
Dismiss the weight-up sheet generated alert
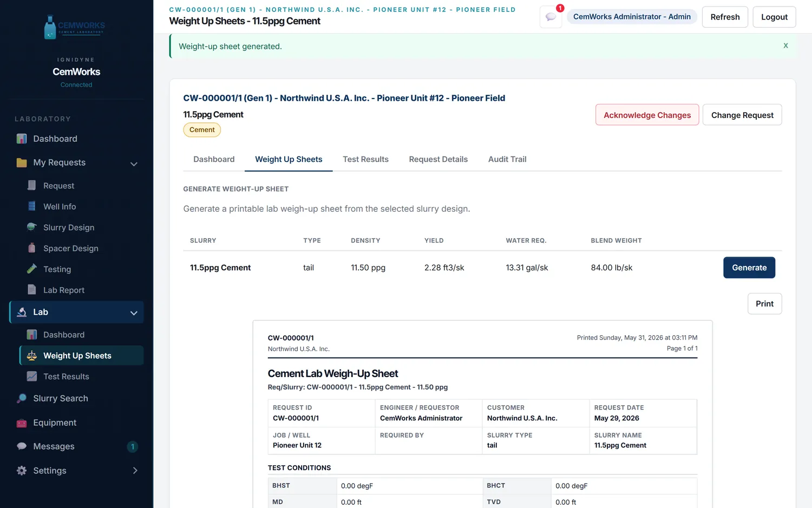pos(785,45)
